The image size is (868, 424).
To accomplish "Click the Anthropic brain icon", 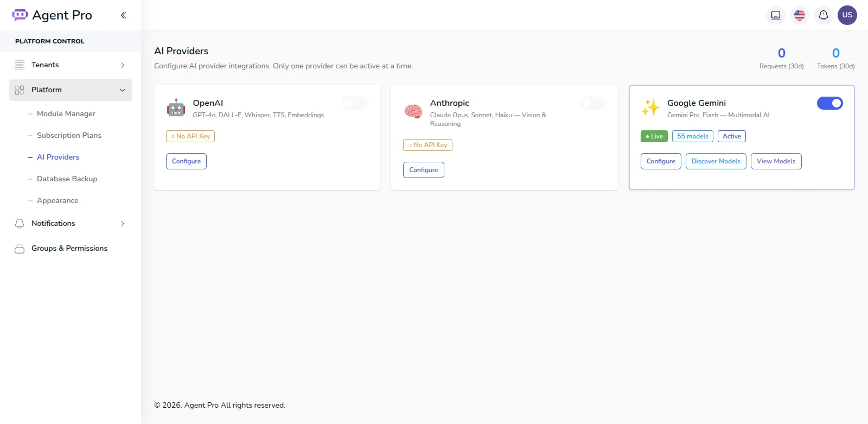I will pyautogui.click(x=413, y=111).
